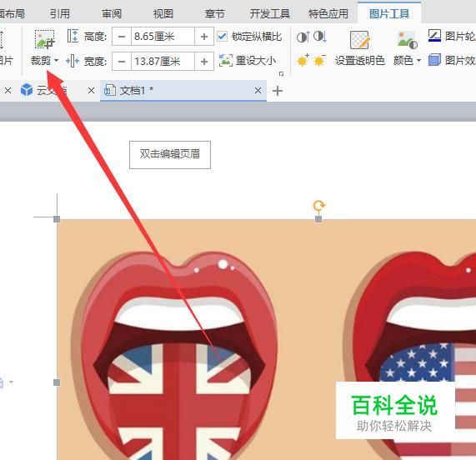The height and width of the screenshot is (460, 476).
Task: Click the width field showing 13.87厘米
Action: coord(163,62)
